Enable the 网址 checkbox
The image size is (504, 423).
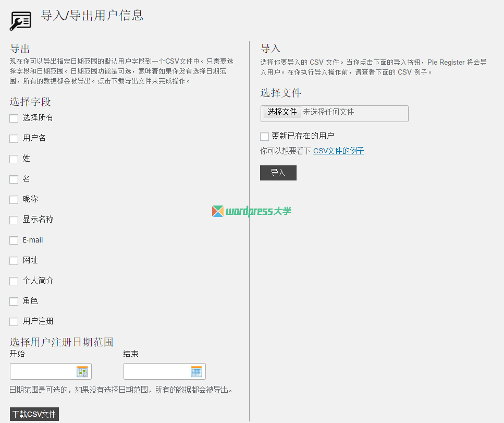[x=14, y=261]
